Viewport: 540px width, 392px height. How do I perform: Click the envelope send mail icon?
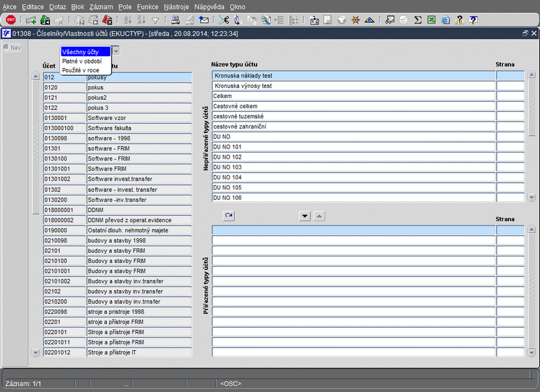point(204,20)
